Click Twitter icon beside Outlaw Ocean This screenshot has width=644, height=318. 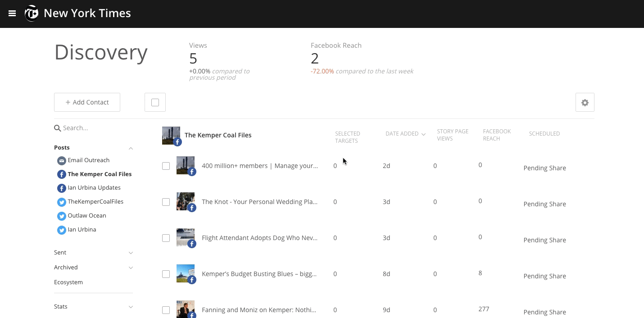[x=61, y=216]
